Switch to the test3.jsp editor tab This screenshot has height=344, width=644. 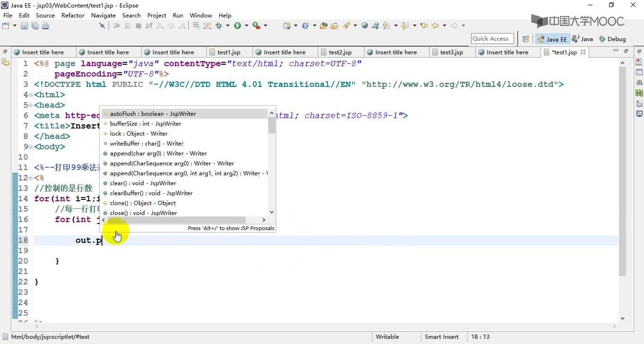[x=451, y=52]
